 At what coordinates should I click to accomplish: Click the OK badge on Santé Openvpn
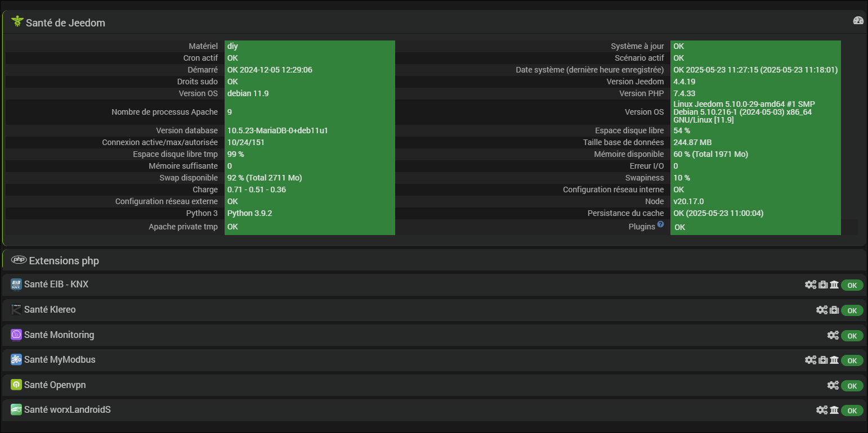point(852,386)
